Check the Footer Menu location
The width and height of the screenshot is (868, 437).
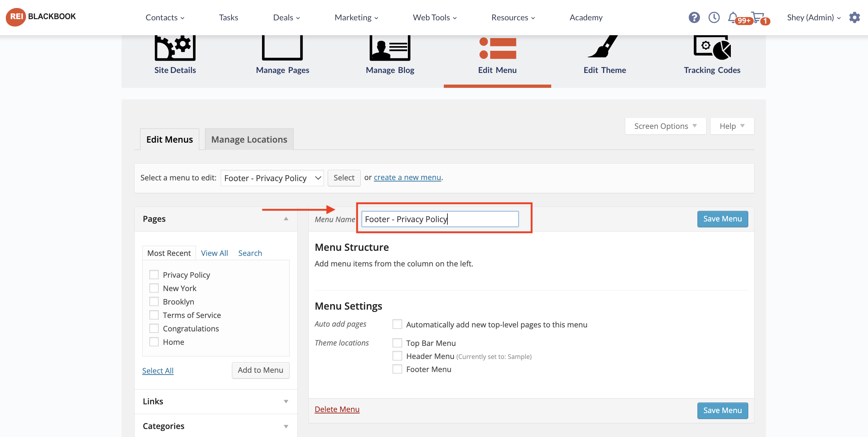pos(397,369)
